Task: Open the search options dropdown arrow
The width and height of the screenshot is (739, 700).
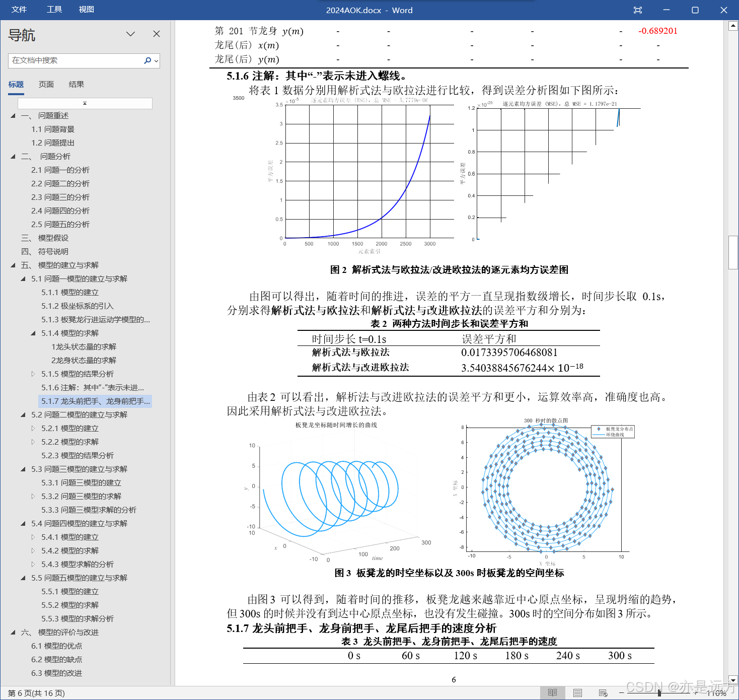Action: (157, 61)
